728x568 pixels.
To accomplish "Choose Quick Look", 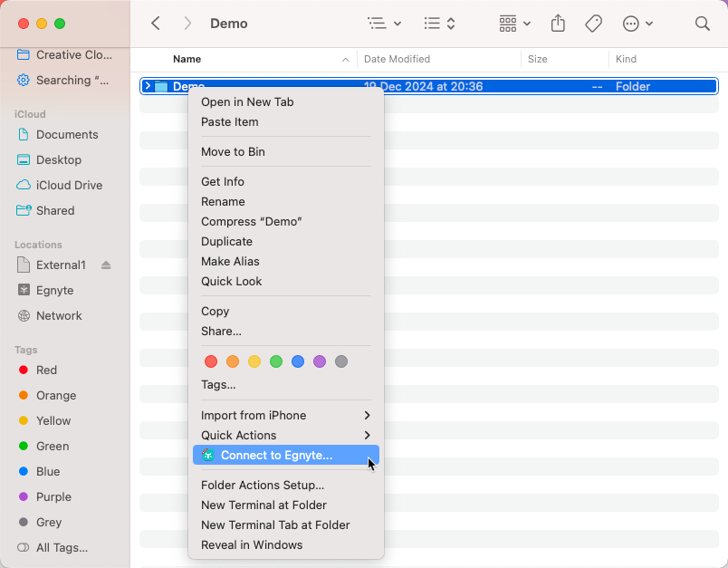I will pos(286,281).
